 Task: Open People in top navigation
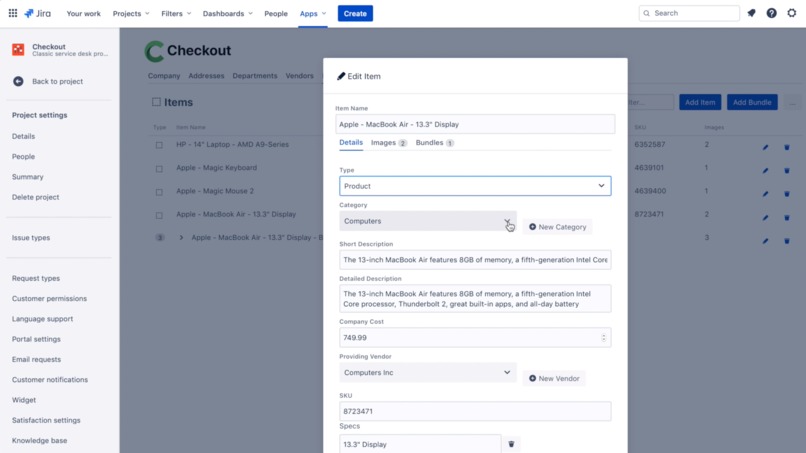click(276, 13)
